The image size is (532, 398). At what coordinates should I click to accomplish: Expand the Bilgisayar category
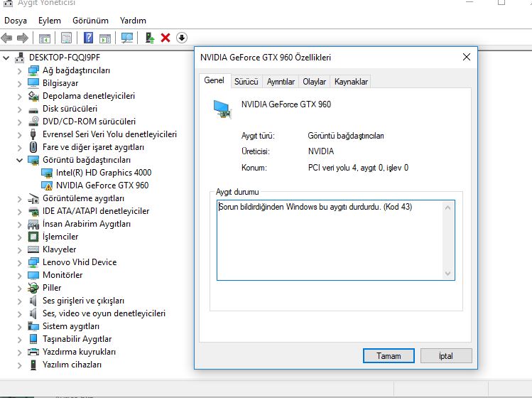(x=20, y=84)
